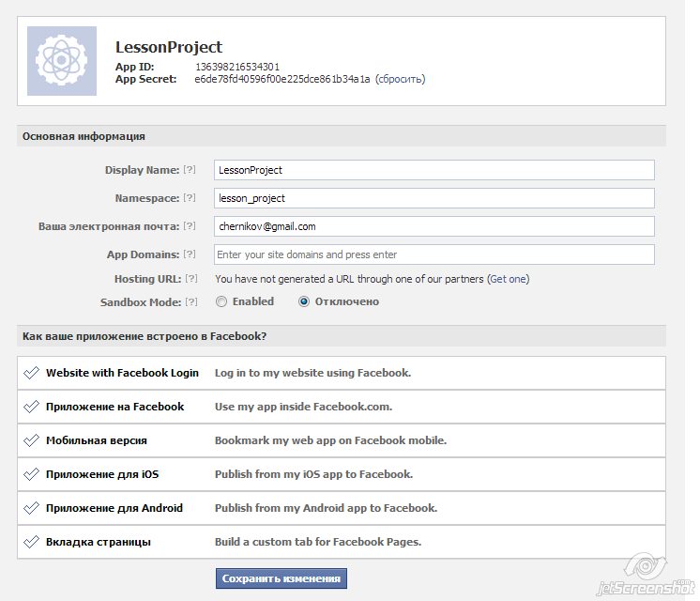The height and width of the screenshot is (601, 700).
Task: Click the App Secret value e6de78fd40596f00e225dce861b34a1a
Action: pyautogui.click(x=282, y=79)
